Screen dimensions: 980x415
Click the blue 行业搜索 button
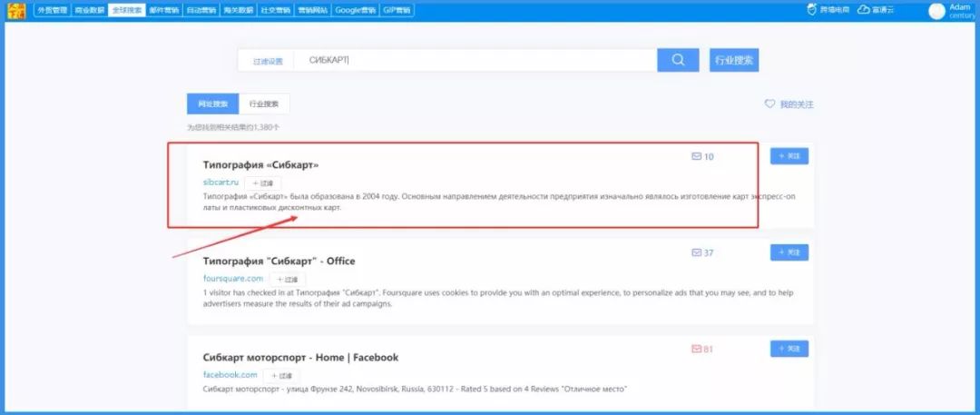tap(734, 60)
